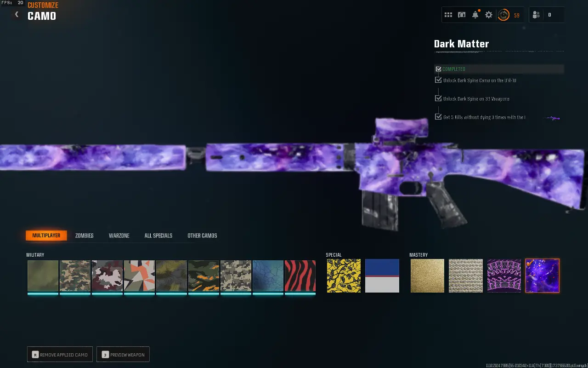Select the orange geometric shard camo
The width and height of the screenshot is (588, 368).
[x=140, y=276]
